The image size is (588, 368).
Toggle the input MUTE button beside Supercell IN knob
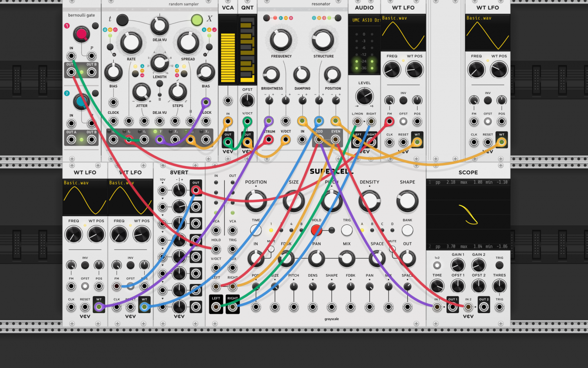coord(271,249)
